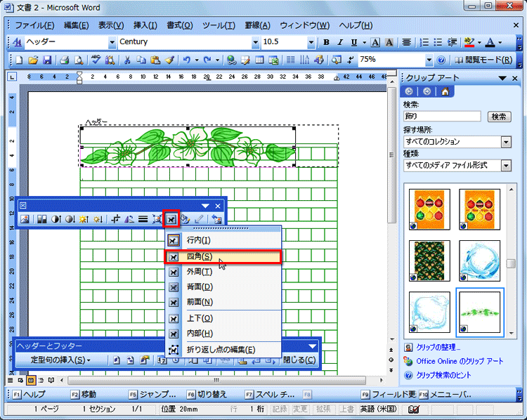The width and height of the screenshot is (527, 420).
Task: Expand the すべてのメディア ファイル形式 dropdown
Action: 506,165
